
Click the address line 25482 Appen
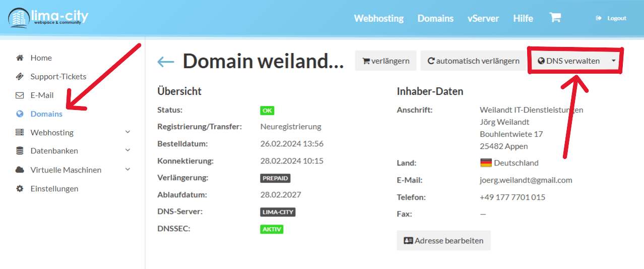click(x=504, y=146)
